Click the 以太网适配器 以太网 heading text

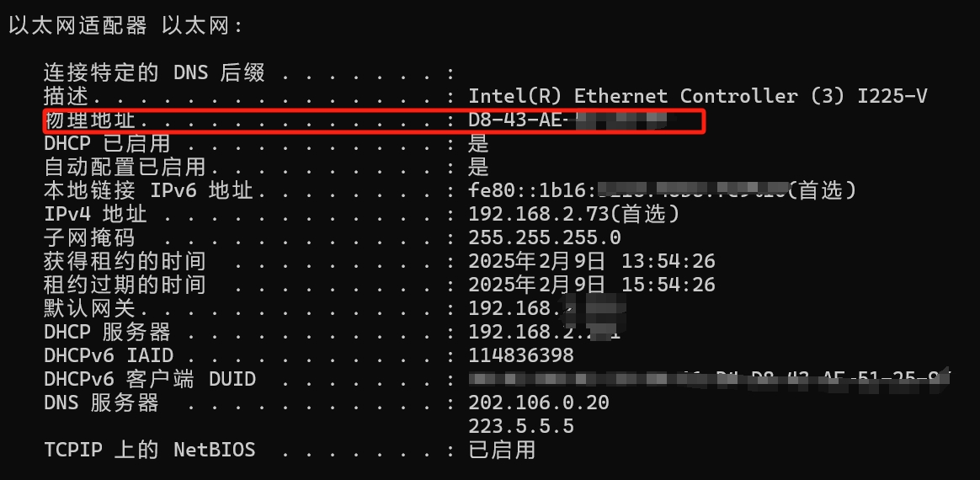point(125,26)
